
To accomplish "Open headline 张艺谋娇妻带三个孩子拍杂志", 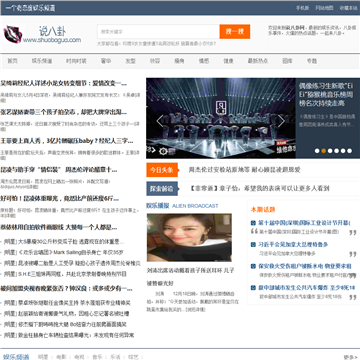I will coord(64,112).
